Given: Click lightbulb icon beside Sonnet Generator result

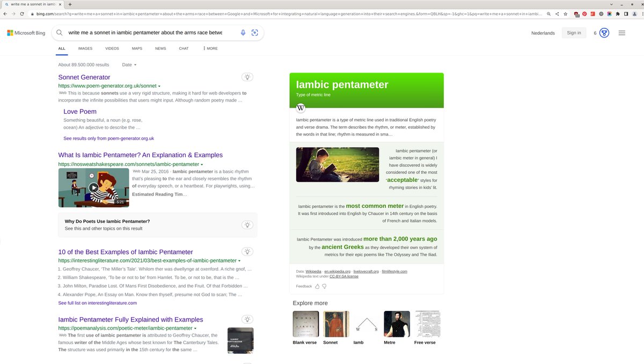Looking at the screenshot, I should [247, 77].
